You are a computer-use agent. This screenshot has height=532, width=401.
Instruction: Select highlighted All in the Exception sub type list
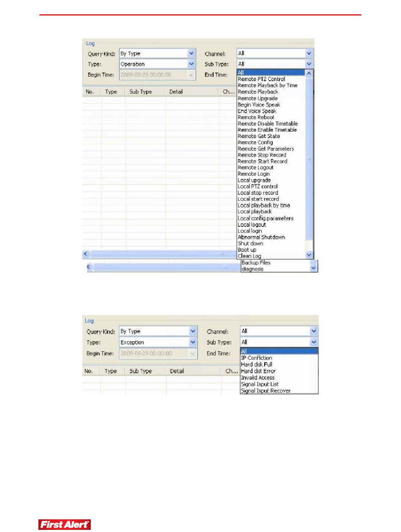pyautogui.click(x=279, y=351)
